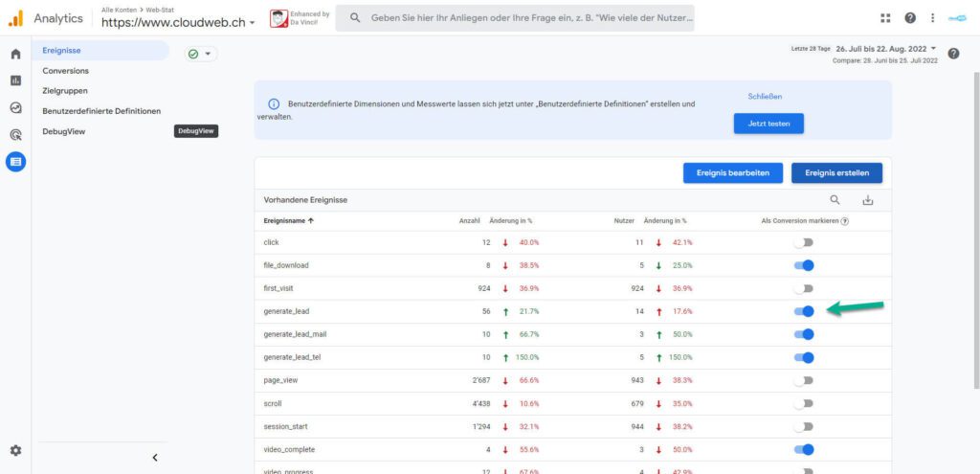Viewport: 980px width, 474px height.
Task: Open the Reports bar chart icon
Action: (x=15, y=80)
